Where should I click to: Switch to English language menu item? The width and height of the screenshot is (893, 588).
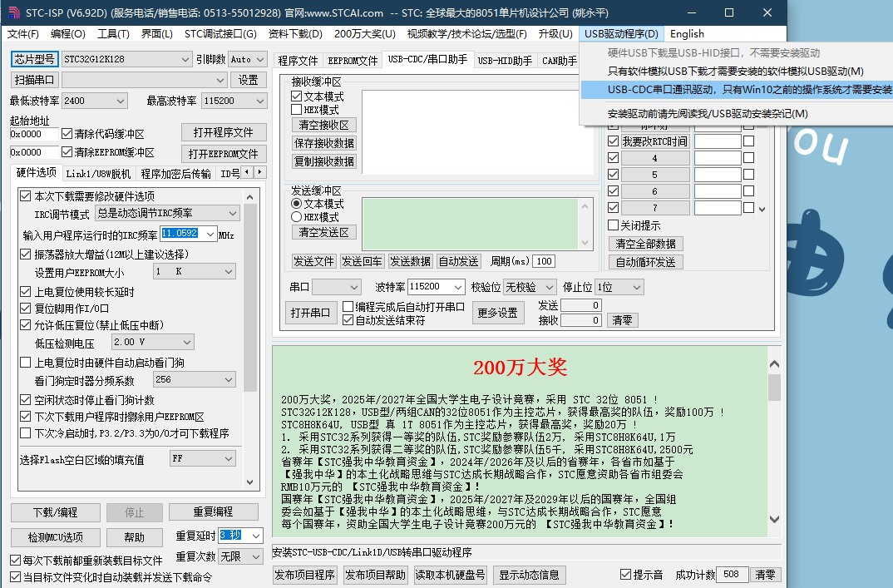(687, 34)
